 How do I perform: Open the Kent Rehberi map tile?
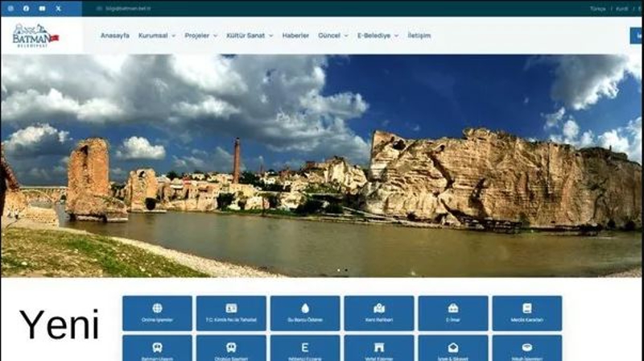click(379, 313)
